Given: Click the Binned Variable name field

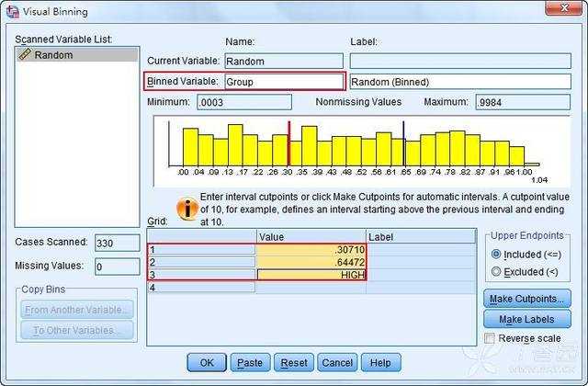Looking at the screenshot, I should [283, 82].
